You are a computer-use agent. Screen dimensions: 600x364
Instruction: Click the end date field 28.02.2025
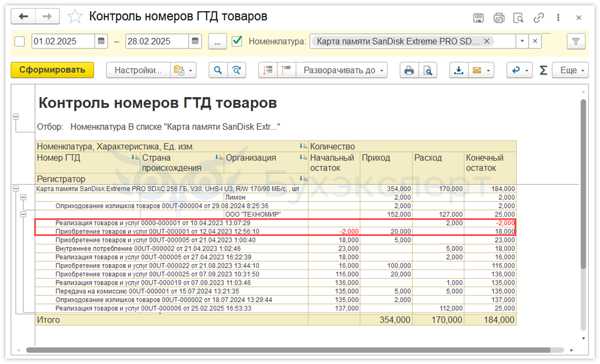tap(157, 42)
